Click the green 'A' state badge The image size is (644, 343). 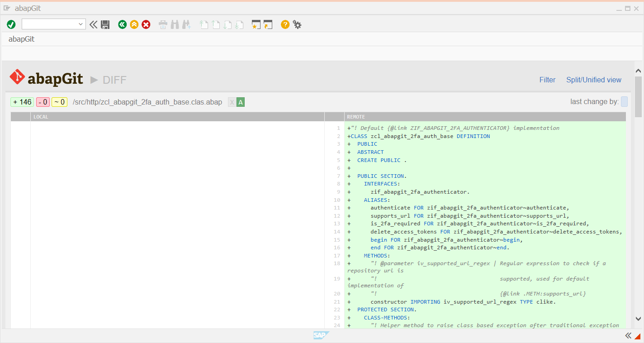tap(241, 102)
